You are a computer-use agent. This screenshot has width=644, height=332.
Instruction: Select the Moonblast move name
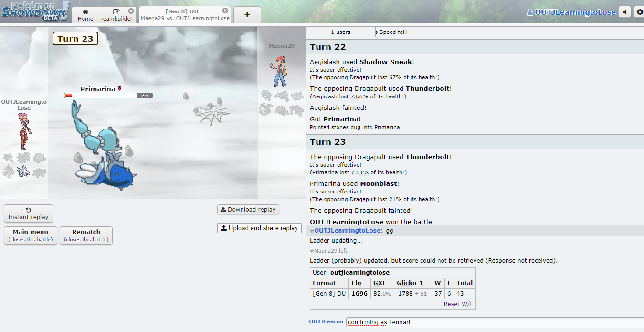tap(380, 183)
